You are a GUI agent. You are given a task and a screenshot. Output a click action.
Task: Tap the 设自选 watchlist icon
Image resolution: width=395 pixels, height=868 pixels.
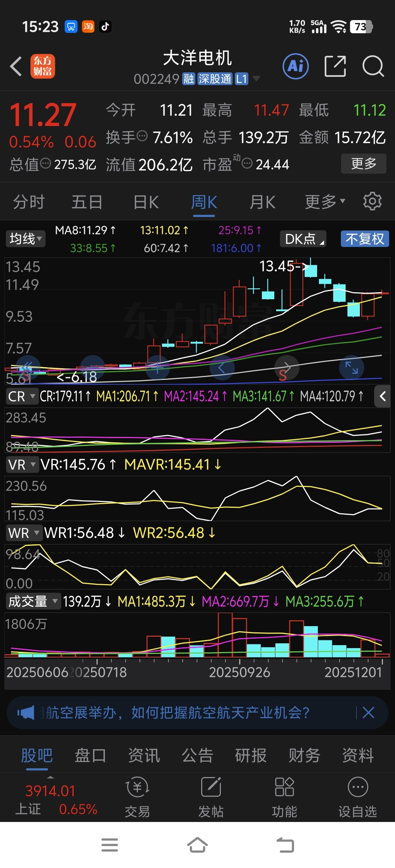click(x=358, y=797)
